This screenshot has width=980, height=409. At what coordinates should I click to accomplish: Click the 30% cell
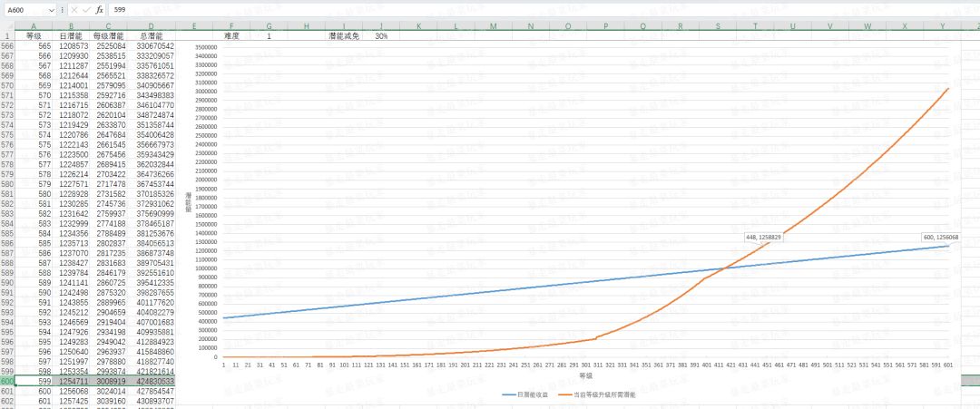[x=381, y=36]
